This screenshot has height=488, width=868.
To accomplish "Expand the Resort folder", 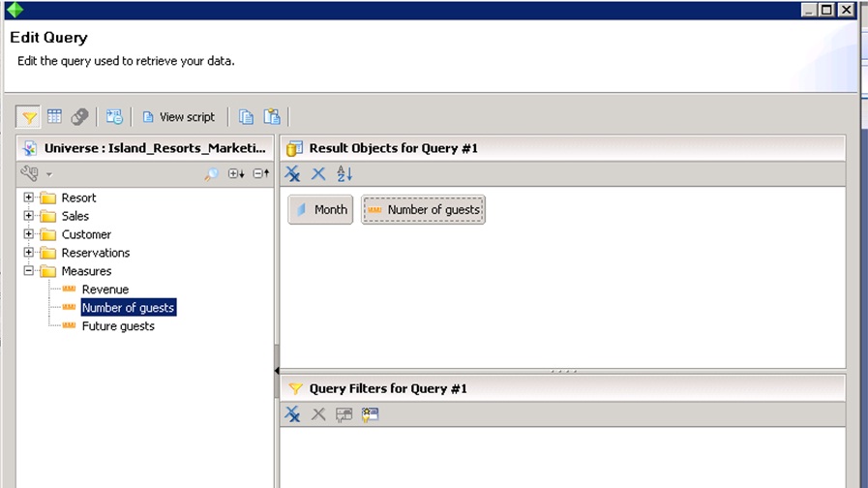I will pyautogui.click(x=28, y=198).
